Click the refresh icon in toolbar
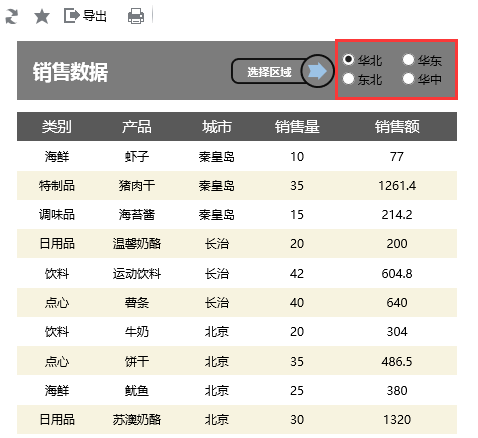The width and height of the screenshot is (478, 438). pos(12,16)
